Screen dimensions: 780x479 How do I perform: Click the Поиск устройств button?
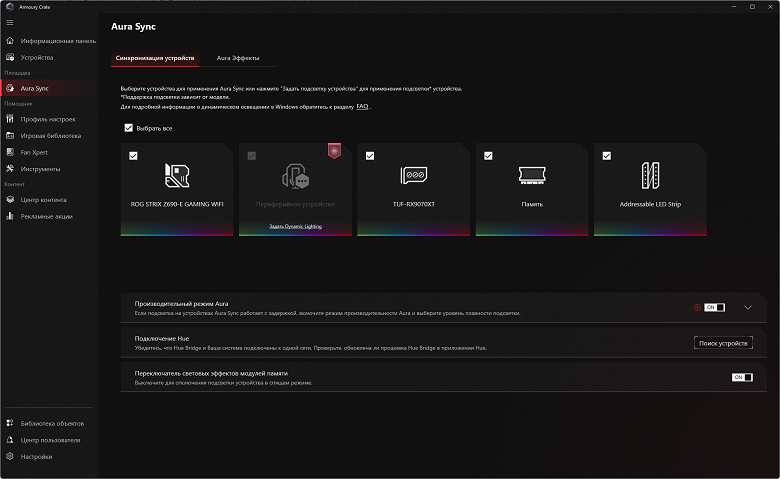(723, 343)
